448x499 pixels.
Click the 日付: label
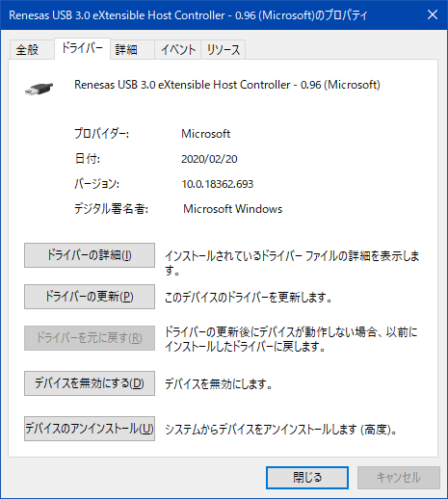88,159
